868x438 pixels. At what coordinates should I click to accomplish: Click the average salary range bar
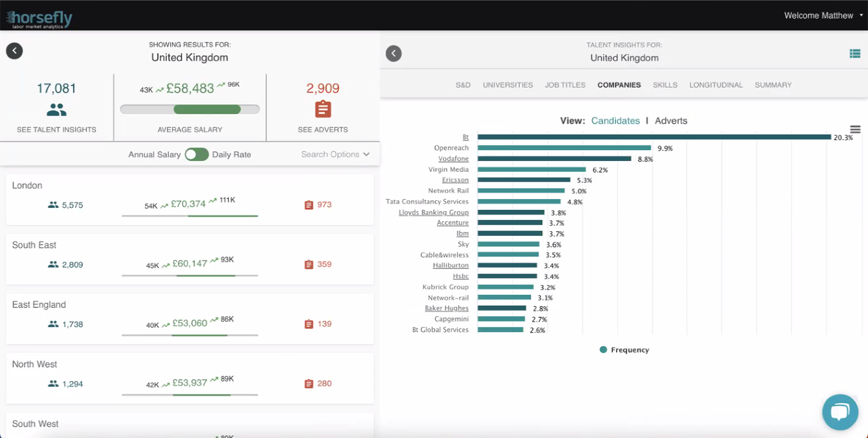click(190, 109)
